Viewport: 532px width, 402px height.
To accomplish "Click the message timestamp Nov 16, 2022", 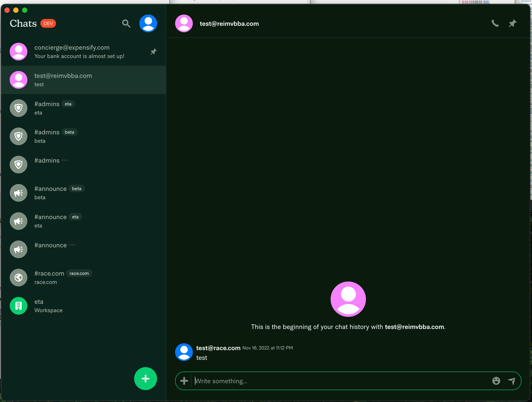I will click(268, 348).
